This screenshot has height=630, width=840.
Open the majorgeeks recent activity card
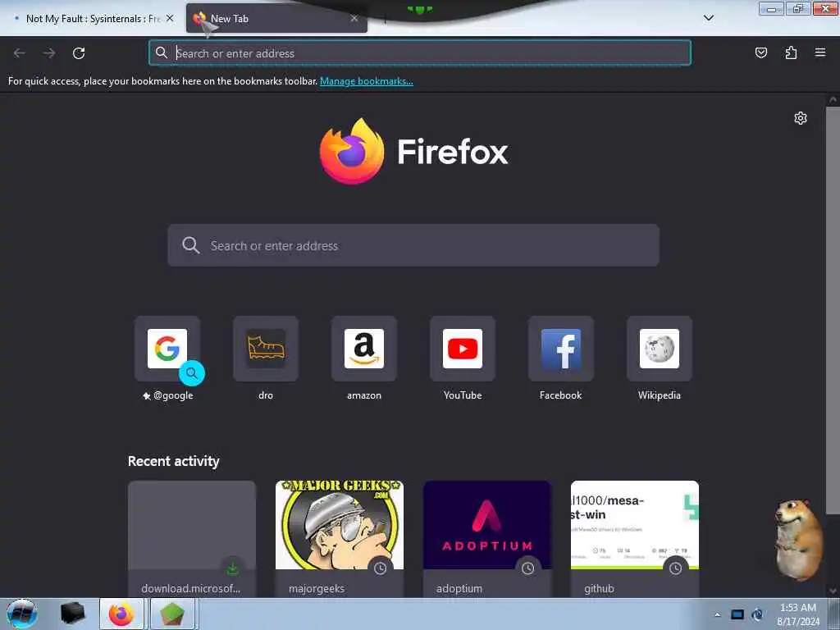pyautogui.click(x=340, y=539)
